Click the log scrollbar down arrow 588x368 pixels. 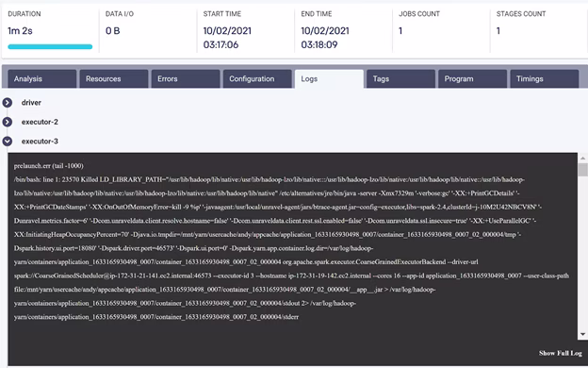pyautogui.click(x=582, y=334)
